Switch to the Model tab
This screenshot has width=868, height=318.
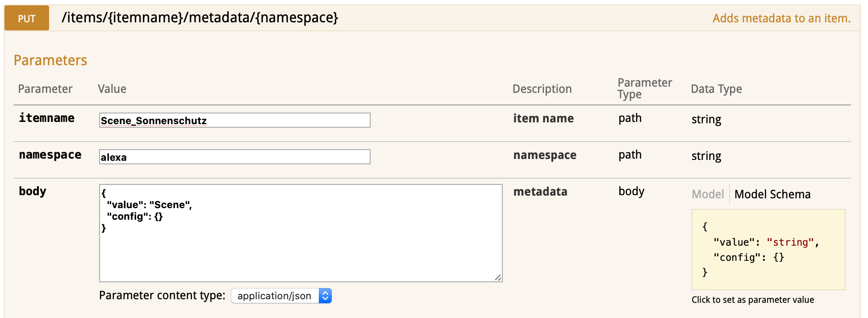708,194
